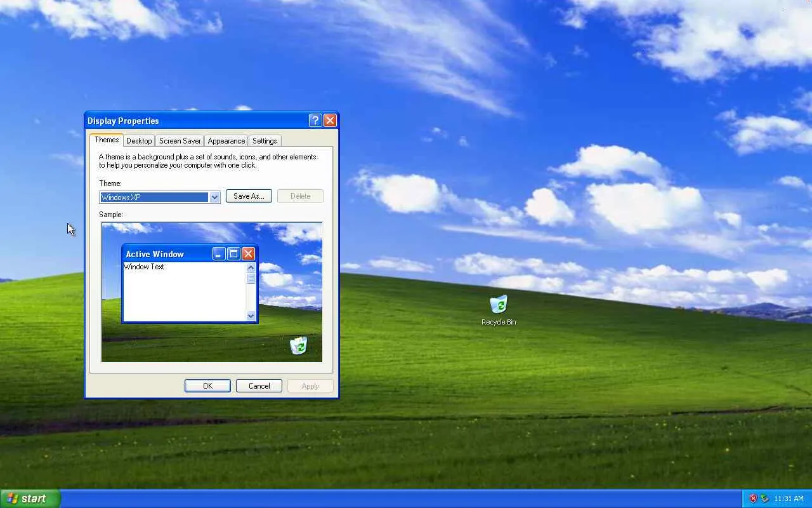Screen dimensions: 812x508
Task: Click the "A theme is a background" description text
Action: point(207,161)
